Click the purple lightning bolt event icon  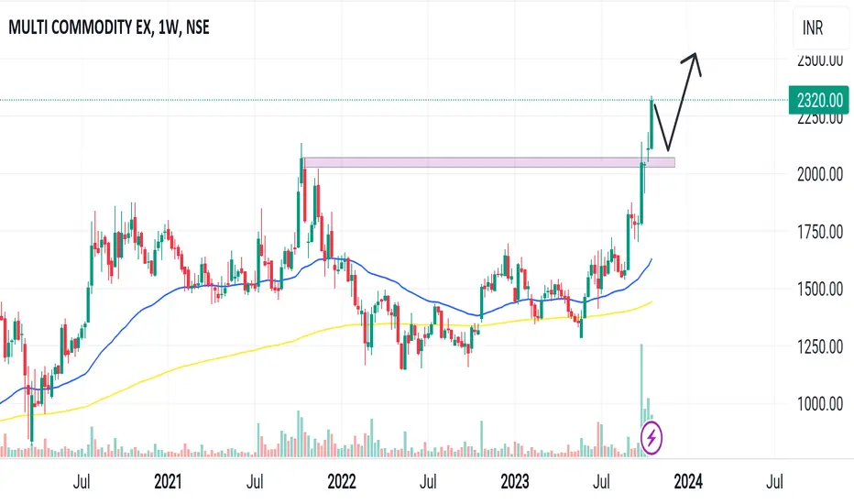[x=651, y=437]
